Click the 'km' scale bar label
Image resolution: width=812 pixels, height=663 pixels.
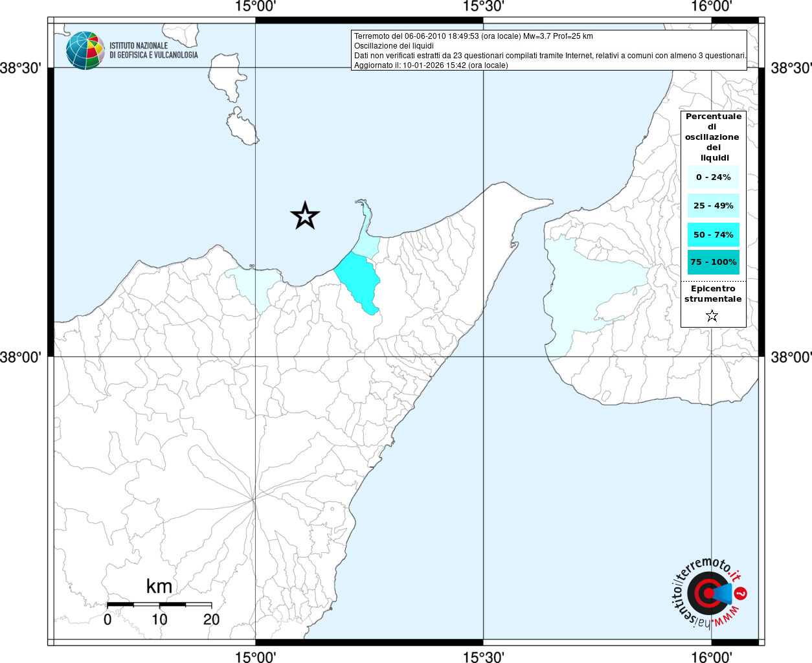(159, 587)
